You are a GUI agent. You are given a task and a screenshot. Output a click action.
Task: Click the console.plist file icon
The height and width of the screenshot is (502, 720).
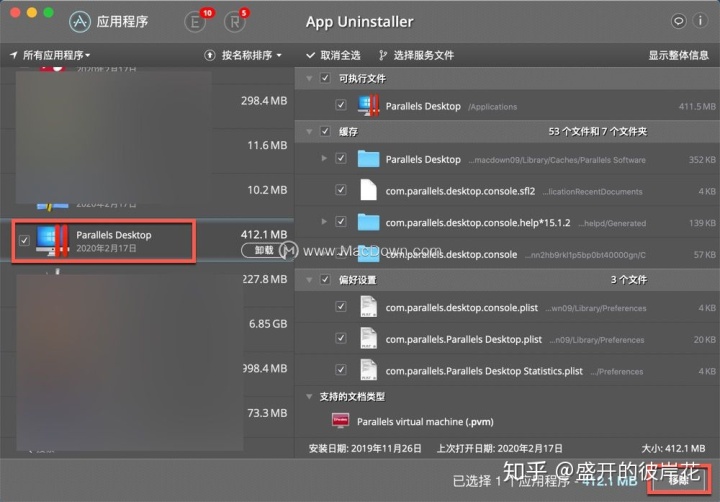point(368,307)
